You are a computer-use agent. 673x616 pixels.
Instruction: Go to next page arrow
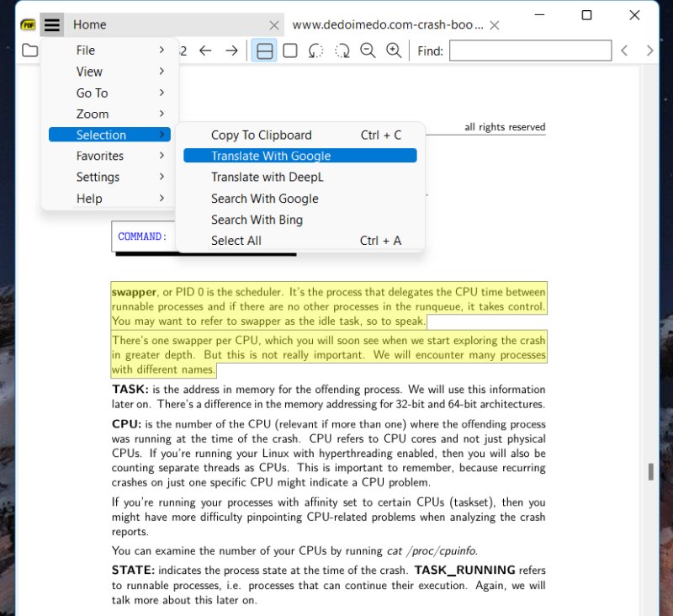pos(231,50)
